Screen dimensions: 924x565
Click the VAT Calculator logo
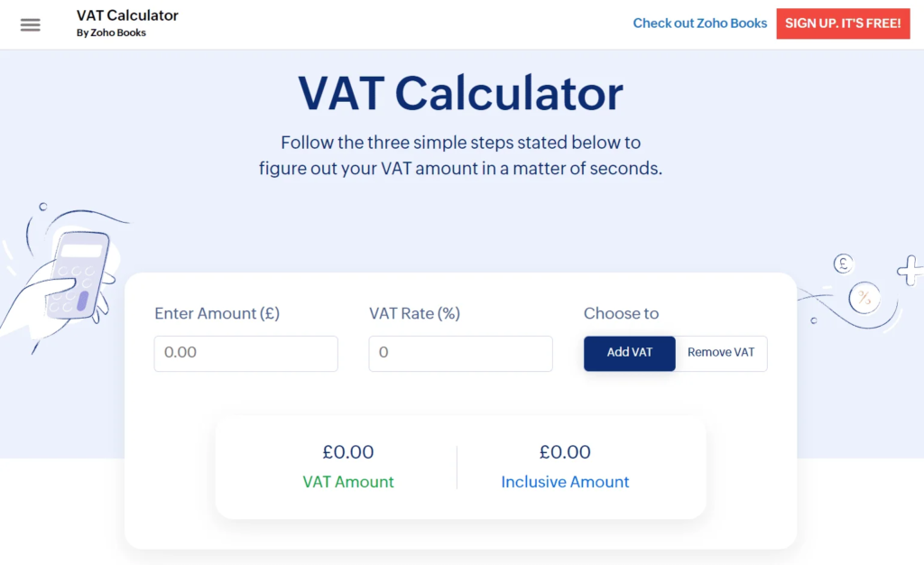[126, 14]
